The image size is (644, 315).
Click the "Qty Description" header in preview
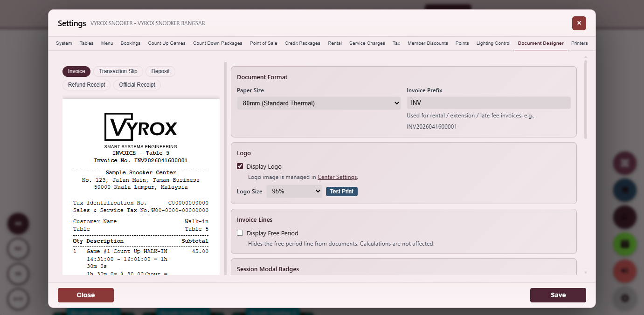(x=98, y=241)
